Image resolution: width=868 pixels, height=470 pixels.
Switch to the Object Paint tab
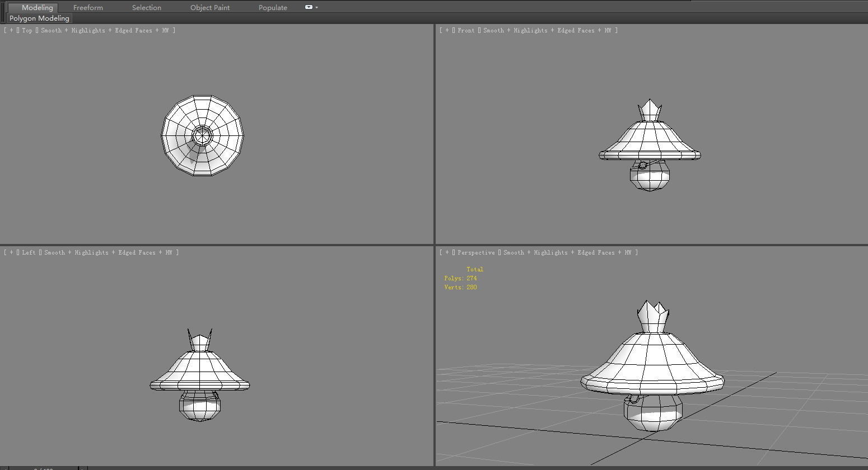[210, 7]
